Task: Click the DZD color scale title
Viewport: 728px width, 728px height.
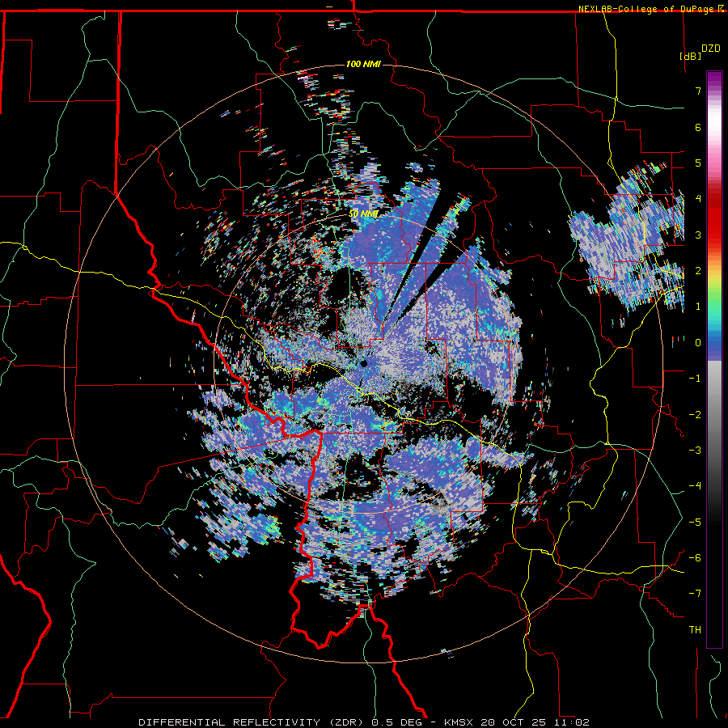Action: pyautogui.click(x=710, y=49)
